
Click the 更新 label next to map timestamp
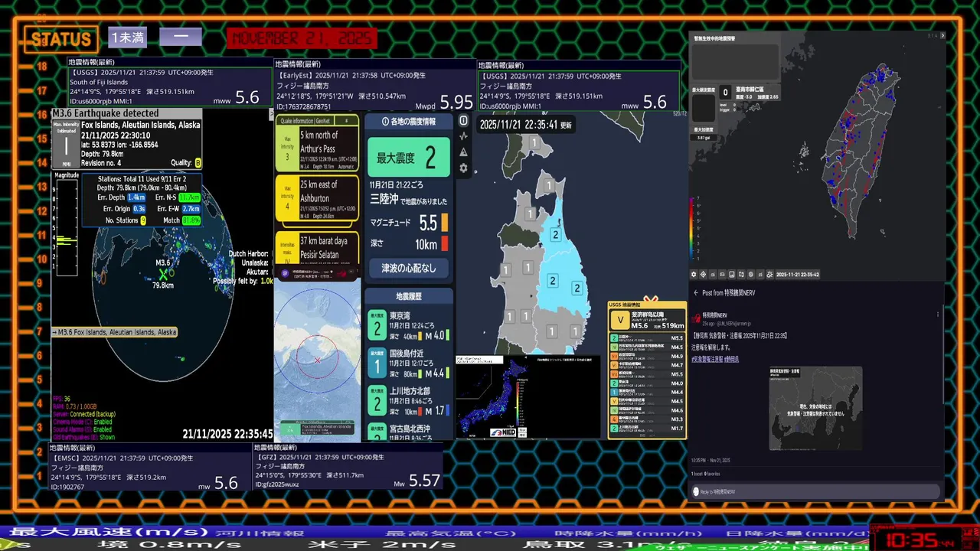pyautogui.click(x=566, y=124)
